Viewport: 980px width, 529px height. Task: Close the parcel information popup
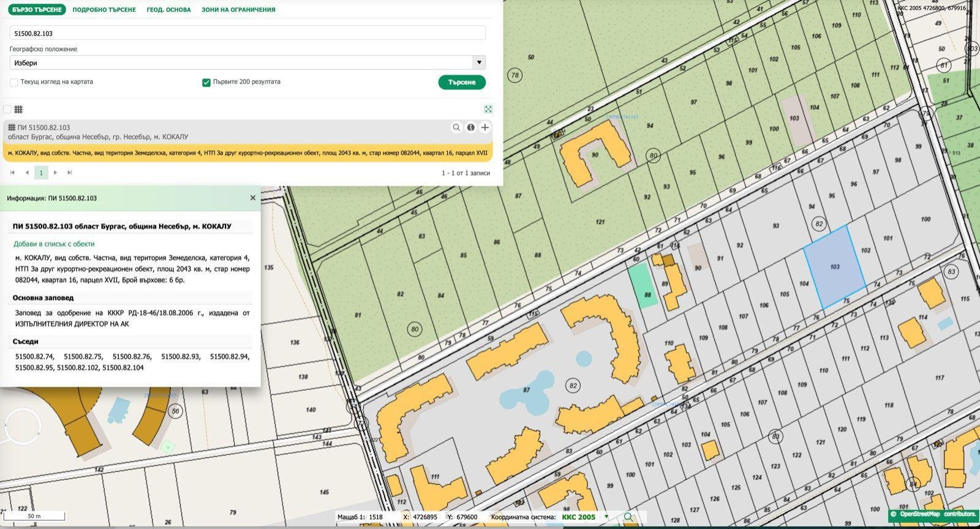point(252,198)
